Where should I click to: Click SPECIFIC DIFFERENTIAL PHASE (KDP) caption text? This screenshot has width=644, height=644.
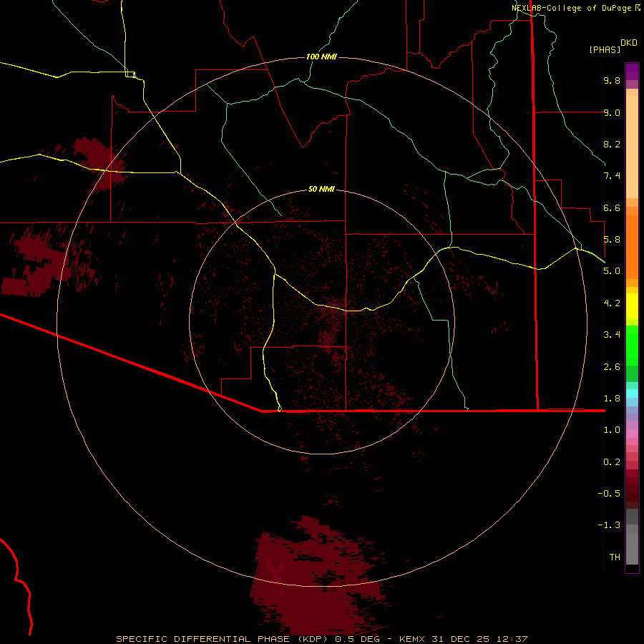click(x=223, y=639)
